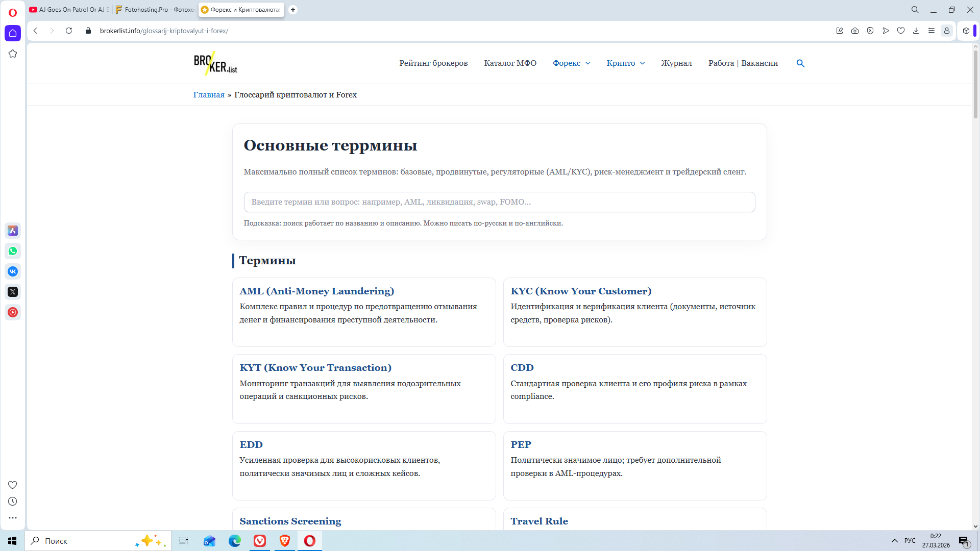This screenshot has height=551, width=980.
Task: Switch to the Fotohosting.Pro tab
Action: pos(155,10)
